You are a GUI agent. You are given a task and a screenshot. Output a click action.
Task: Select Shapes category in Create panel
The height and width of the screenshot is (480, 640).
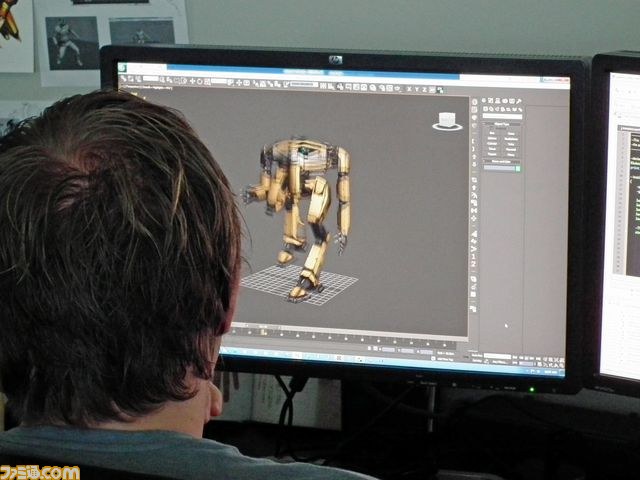[491, 109]
